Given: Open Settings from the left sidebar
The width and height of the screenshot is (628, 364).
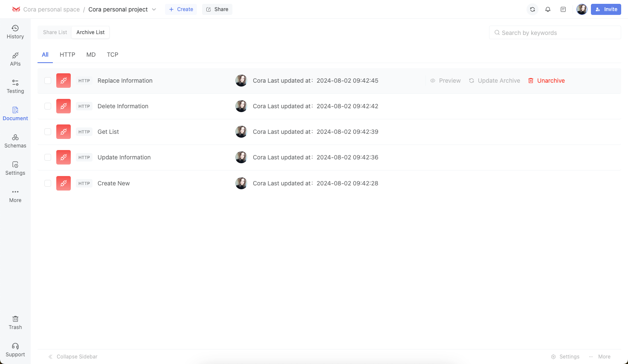Looking at the screenshot, I should coord(15,168).
